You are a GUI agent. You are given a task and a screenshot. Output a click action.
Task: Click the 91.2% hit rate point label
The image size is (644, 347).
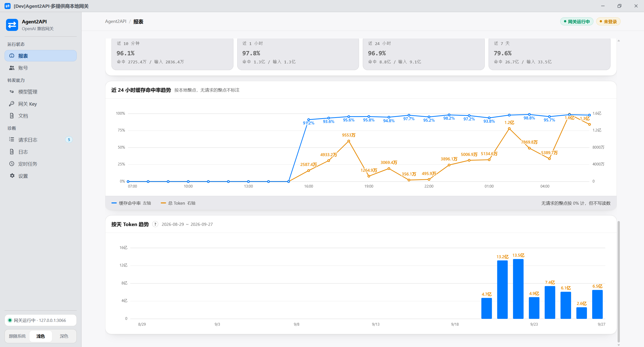308,123
